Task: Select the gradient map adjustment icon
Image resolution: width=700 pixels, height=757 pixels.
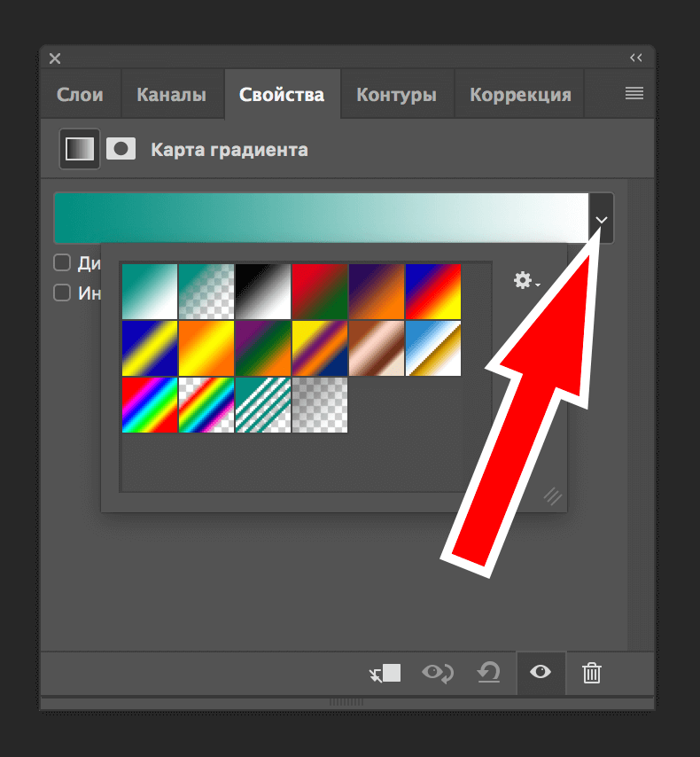Action: click(x=80, y=149)
